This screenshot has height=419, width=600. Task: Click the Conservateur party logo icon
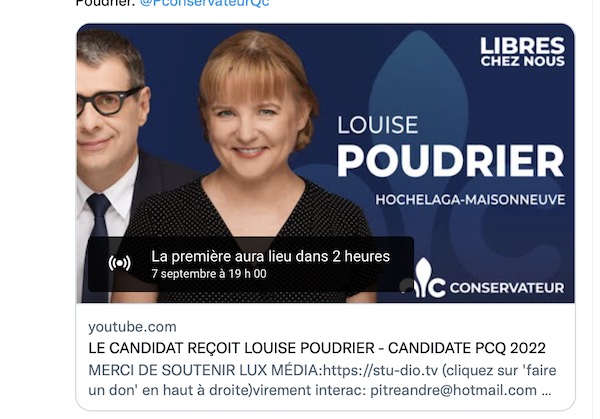429,278
